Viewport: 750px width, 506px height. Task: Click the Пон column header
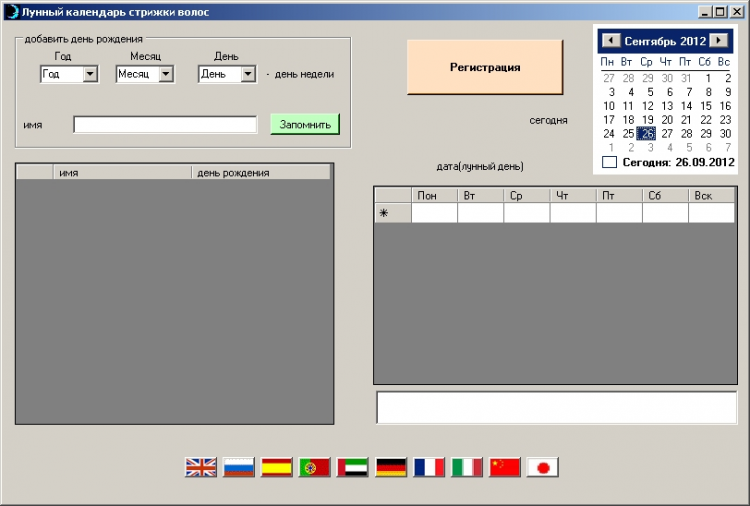pos(434,195)
